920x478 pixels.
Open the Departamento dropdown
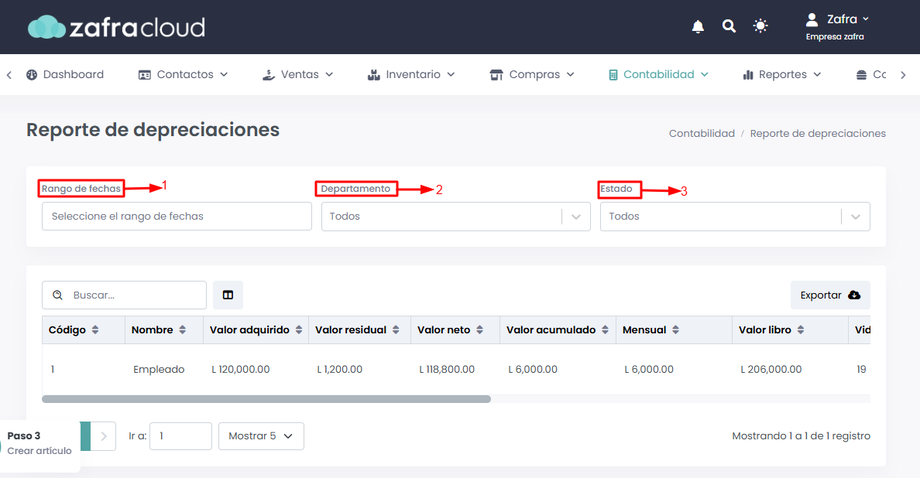(x=456, y=216)
